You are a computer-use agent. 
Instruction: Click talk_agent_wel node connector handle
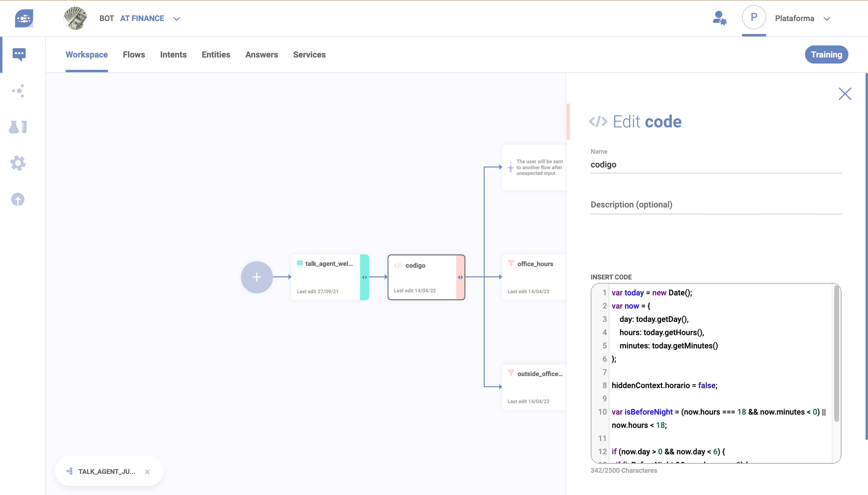[364, 277]
